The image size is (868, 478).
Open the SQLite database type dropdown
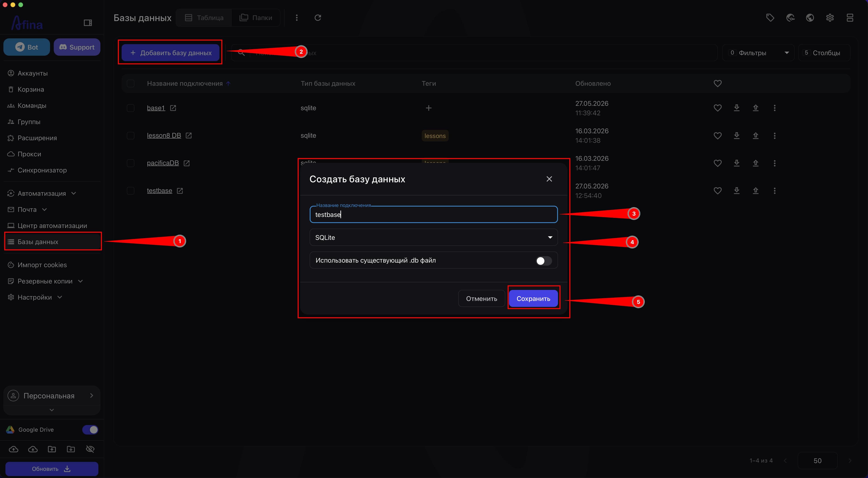point(434,238)
